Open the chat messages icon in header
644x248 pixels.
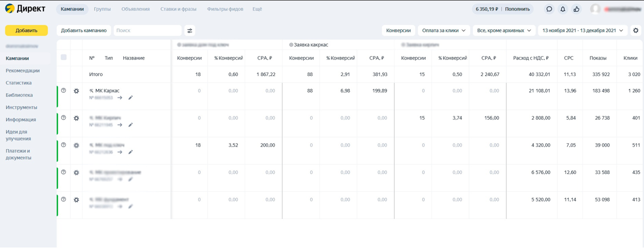(549, 9)
